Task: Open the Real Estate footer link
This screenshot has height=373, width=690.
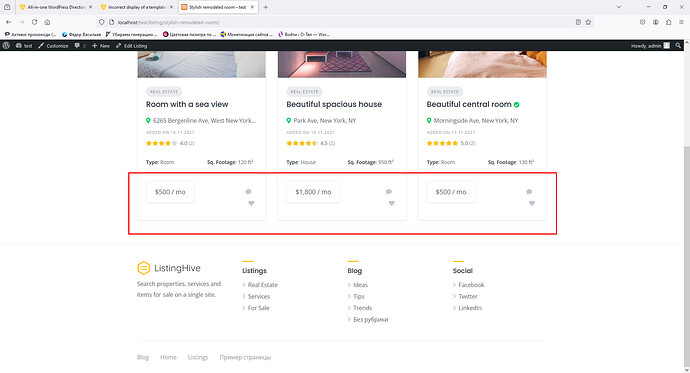Action: [263, 285]
